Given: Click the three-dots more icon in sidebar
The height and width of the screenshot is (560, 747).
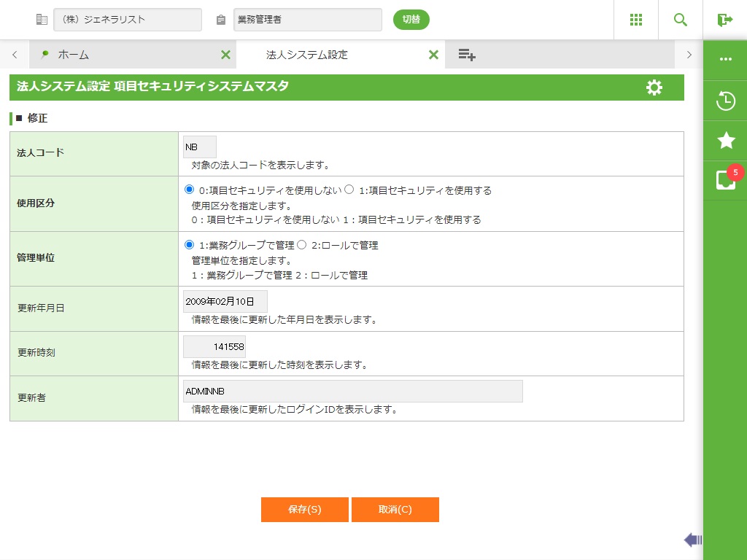Looking at the screenshot, I should 726,59.
